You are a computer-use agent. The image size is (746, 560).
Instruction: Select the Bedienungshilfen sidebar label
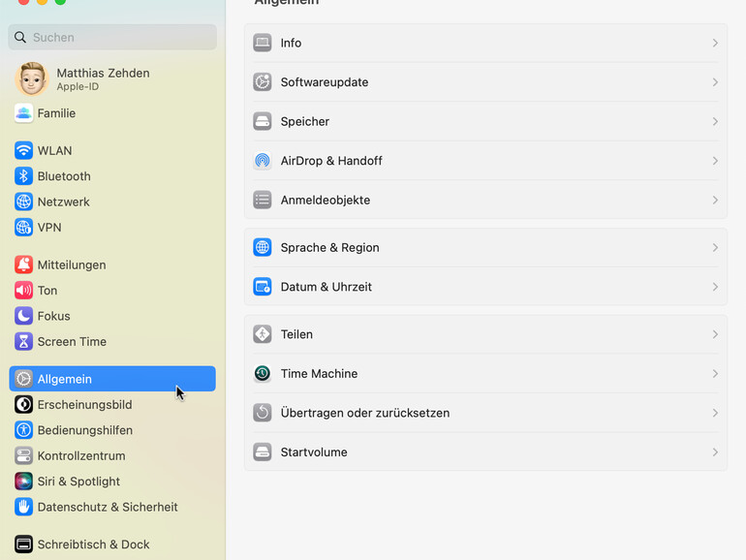pyautogui.click(x=85, y=430)
